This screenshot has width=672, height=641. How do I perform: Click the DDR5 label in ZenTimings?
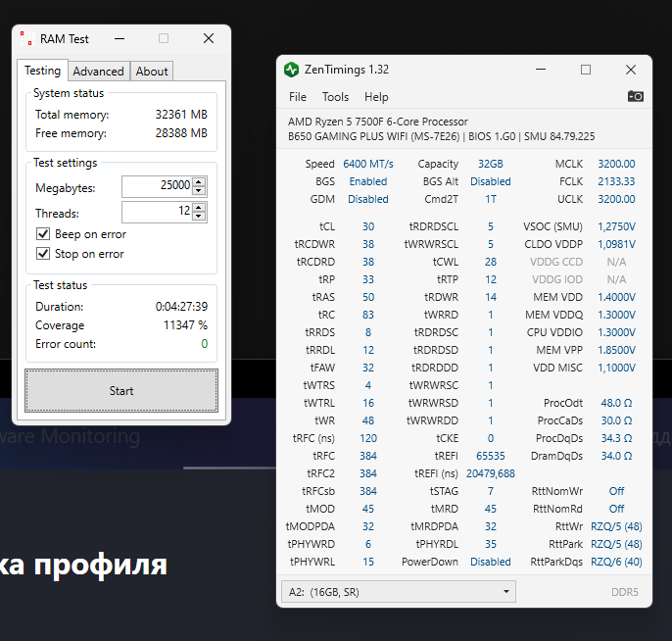(x=624, y=592)
